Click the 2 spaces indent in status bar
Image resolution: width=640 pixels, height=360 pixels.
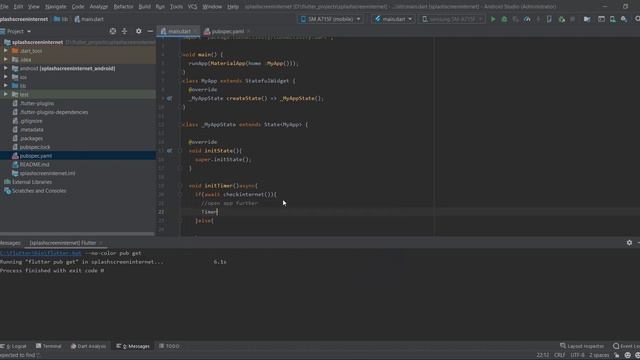(599, 355)
